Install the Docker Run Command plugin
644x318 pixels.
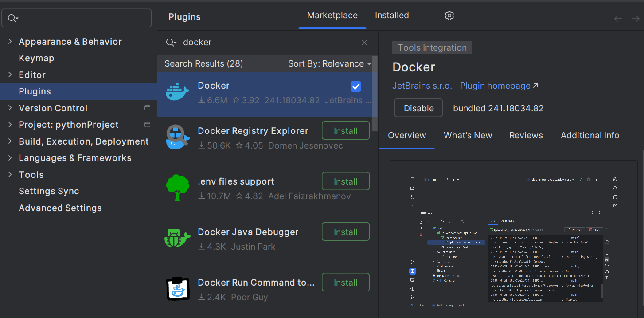pos(346,283)
